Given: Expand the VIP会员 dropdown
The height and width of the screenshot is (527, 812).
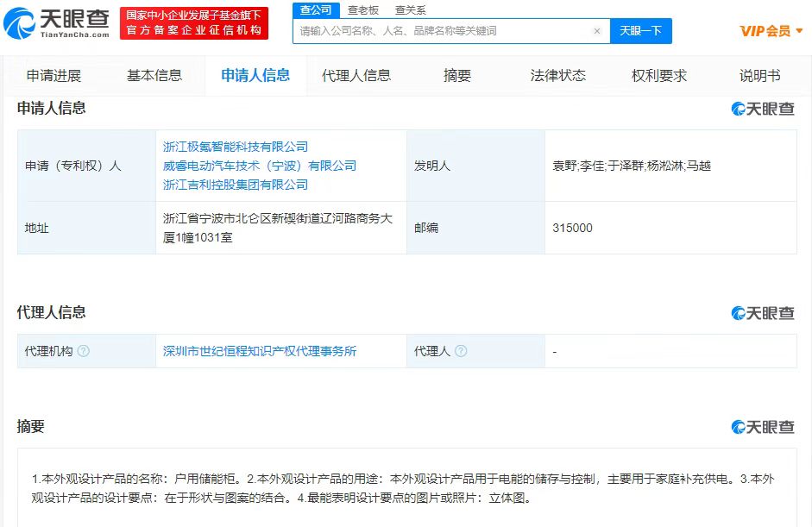Looking at the screenshot, I should (x=771, y=31).
